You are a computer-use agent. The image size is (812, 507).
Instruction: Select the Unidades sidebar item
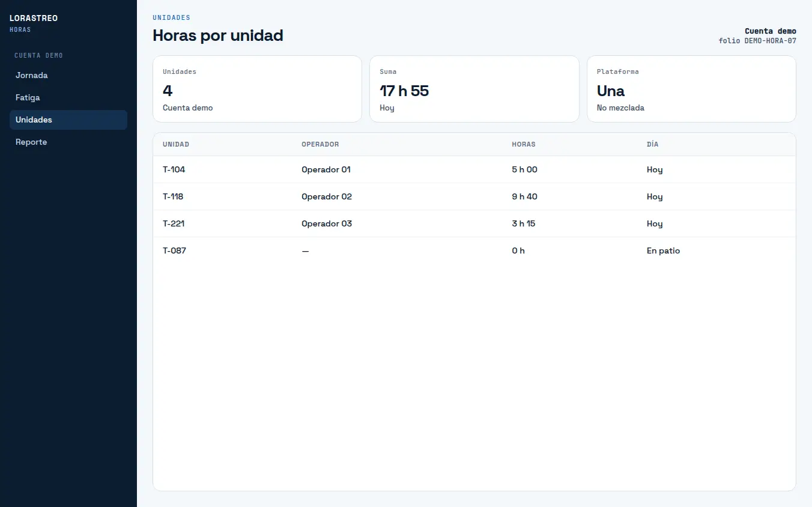tap(68, 120)
